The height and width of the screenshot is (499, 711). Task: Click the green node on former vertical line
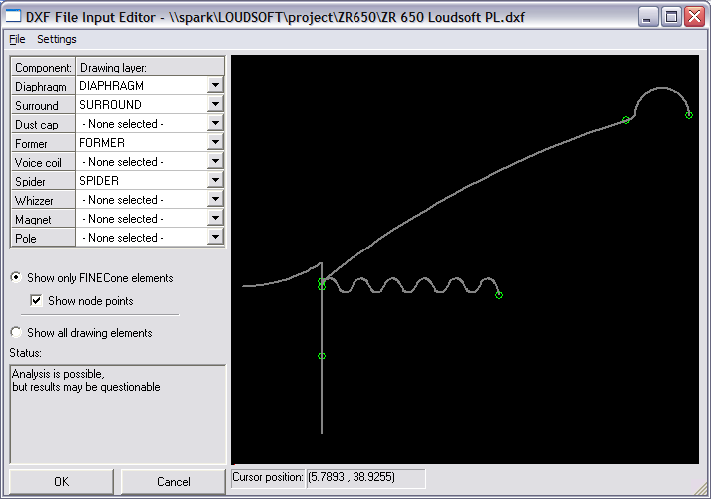click(322, 356)
